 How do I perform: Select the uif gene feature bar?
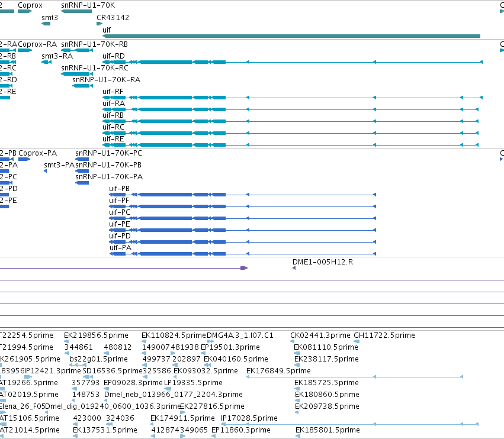coord(291,36)
